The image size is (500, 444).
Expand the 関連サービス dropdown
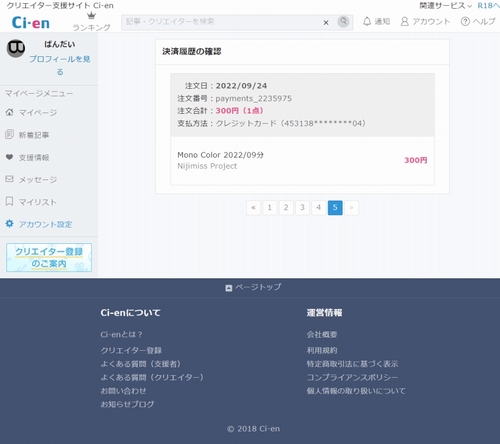tap(446, 6)
